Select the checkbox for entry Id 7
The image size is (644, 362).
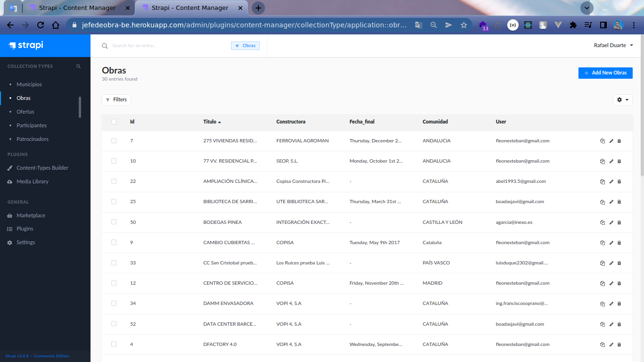pyautogui.click(x=114, y=140)
